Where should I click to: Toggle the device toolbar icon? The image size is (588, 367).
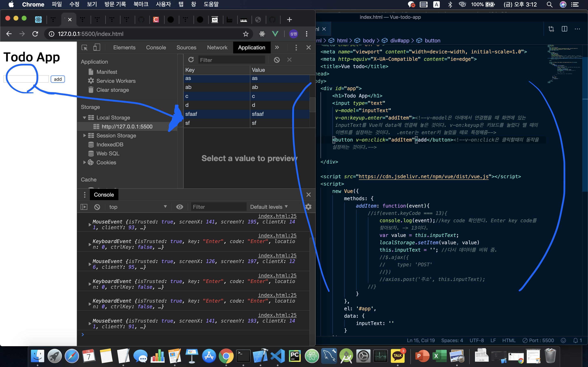point(97,48)
